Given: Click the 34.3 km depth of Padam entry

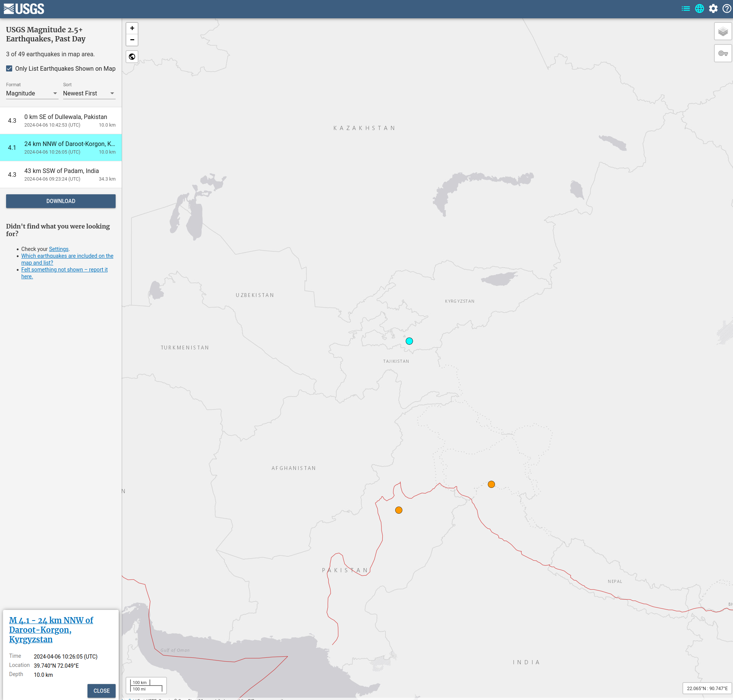Looking at the screenshot, I should click(x=107, y=179).
